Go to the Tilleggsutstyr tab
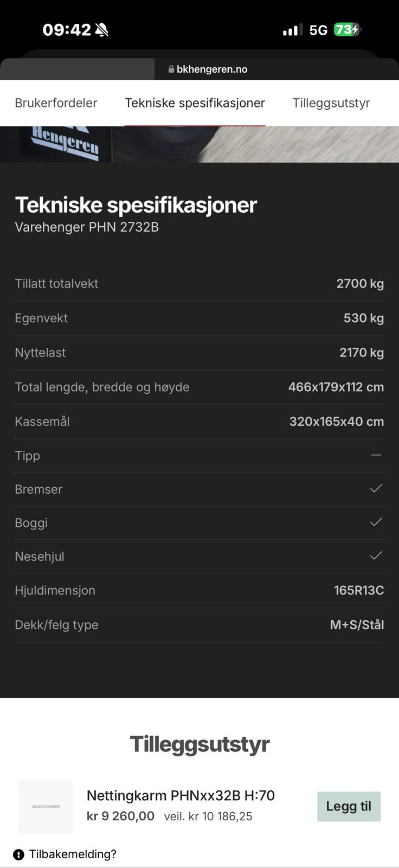 coord(331,103)
